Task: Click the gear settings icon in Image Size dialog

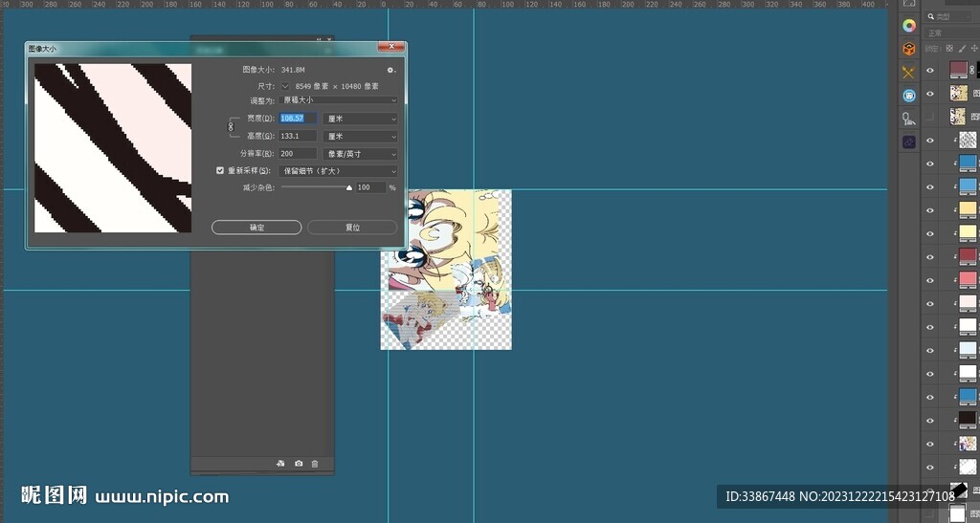Action: [x=390, y=70]
